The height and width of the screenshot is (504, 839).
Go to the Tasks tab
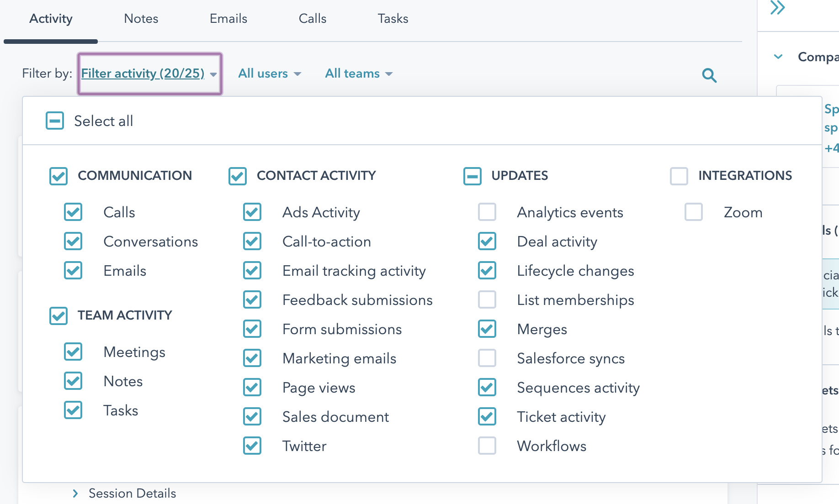393,19
